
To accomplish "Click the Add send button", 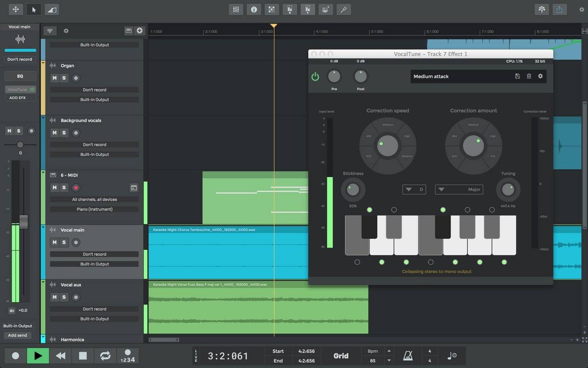I will coord(17,335).
